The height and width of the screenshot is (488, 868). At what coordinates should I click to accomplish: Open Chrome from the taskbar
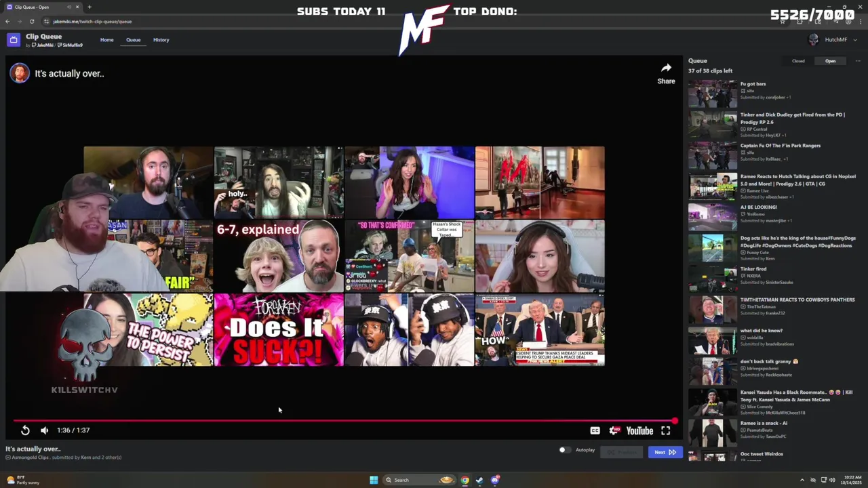(x=465, y=480)
